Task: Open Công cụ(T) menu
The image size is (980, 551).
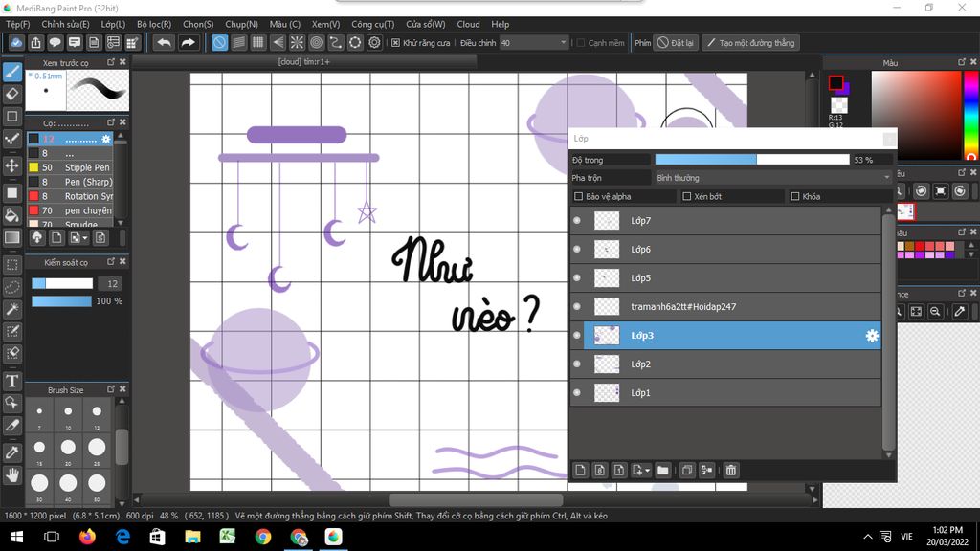Action: coord(372,24)
